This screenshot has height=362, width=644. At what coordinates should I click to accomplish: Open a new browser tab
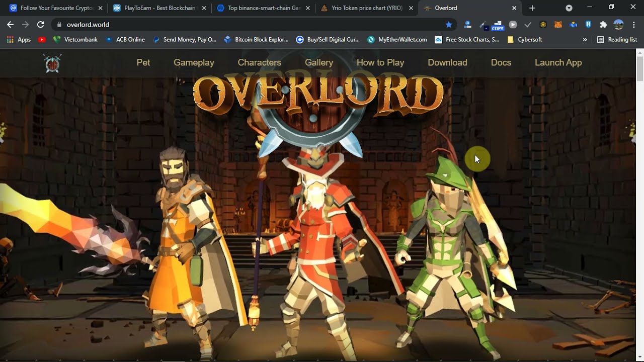532,8
